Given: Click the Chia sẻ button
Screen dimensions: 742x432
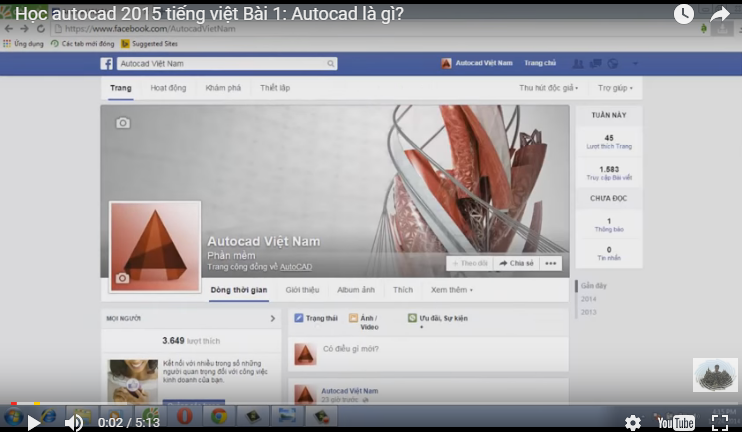Looking at the screenshot, I should pyautogui.click(x=516, y=264).
